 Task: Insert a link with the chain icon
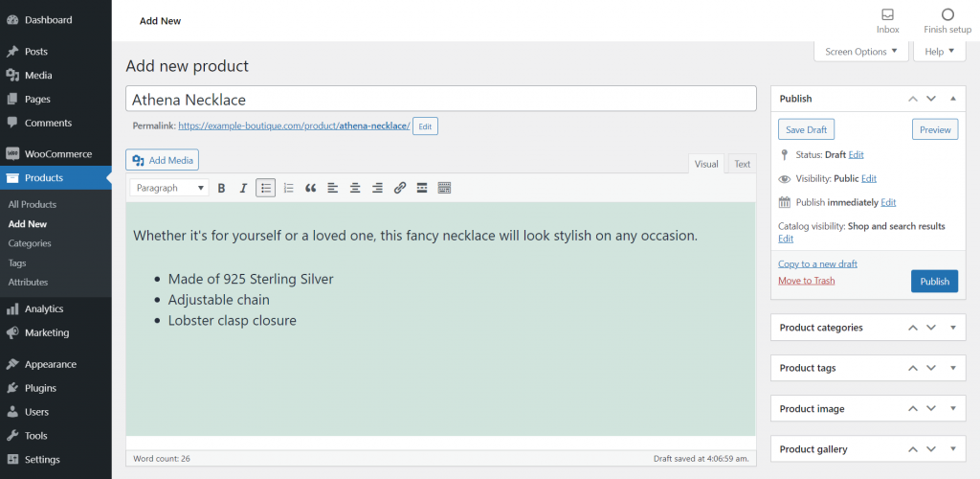point(400,189)
